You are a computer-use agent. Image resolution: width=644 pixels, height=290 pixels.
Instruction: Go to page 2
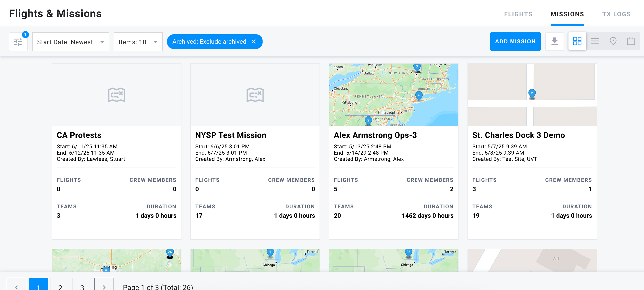tap(60, 284)
